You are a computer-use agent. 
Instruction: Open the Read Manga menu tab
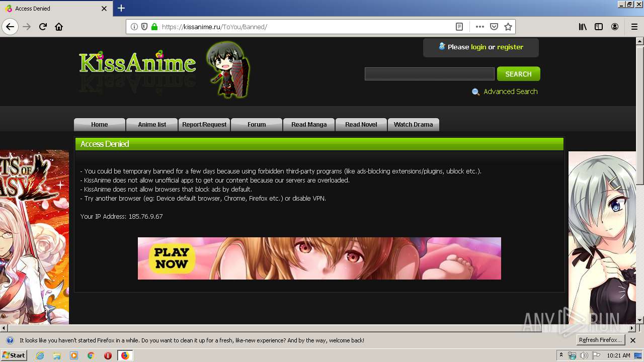309,125
